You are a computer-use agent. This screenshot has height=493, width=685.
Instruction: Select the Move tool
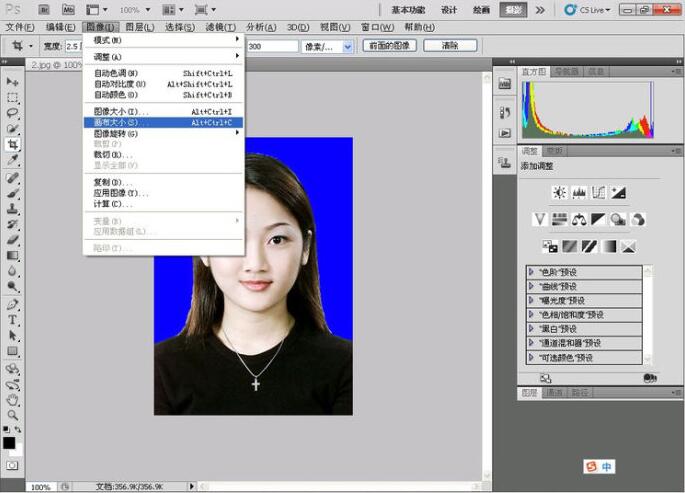click(x=13, y=81)
